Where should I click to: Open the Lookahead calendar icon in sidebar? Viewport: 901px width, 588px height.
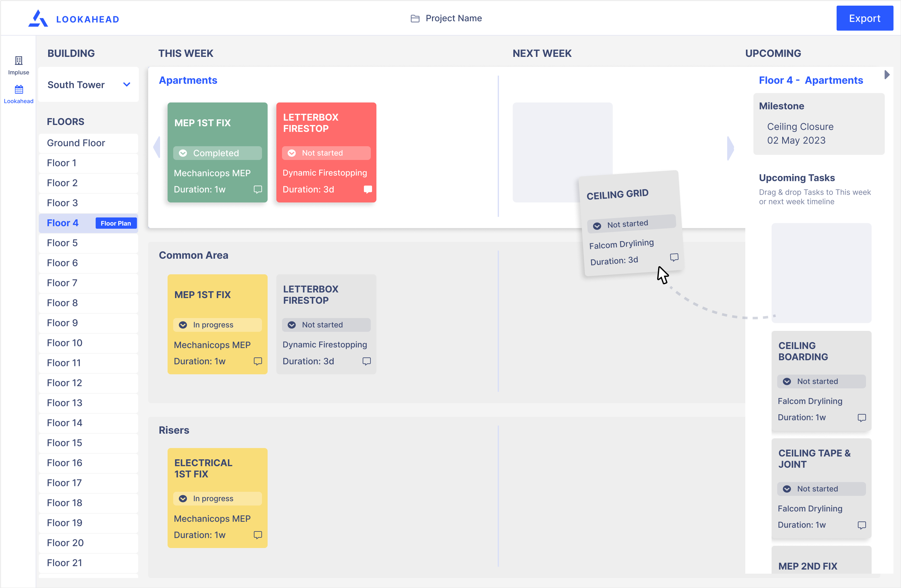18,90
